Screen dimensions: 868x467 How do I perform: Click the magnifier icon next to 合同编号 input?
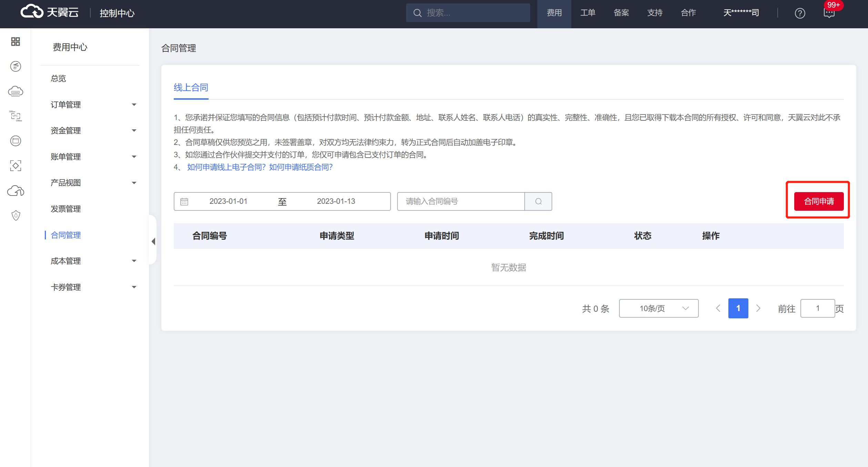[538, 201]
